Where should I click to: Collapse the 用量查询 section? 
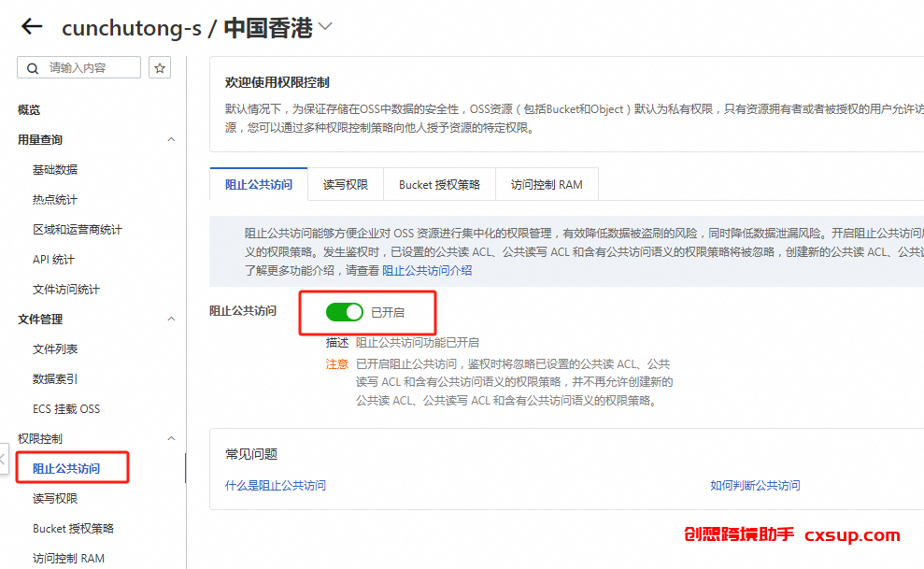(x=171, y=139)
